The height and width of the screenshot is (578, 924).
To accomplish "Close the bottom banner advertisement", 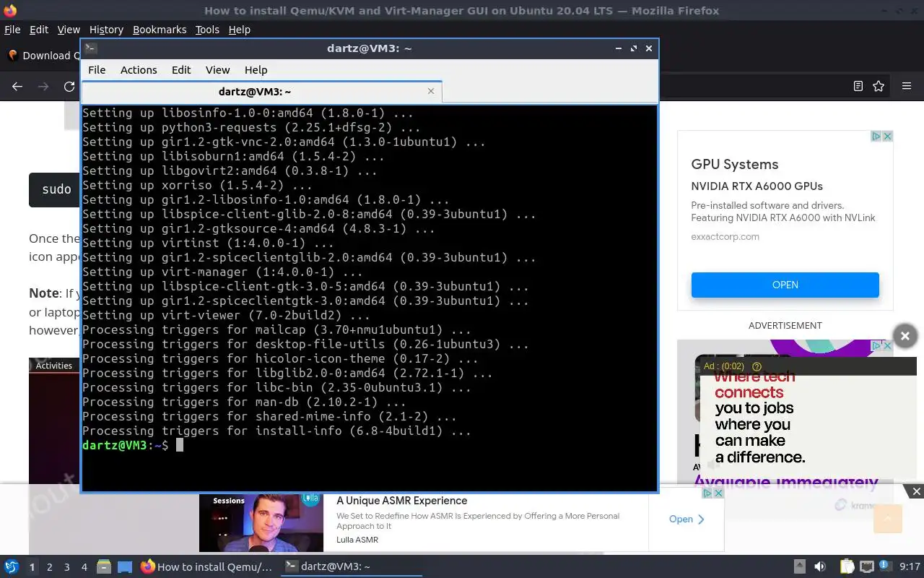I will 916,491.
